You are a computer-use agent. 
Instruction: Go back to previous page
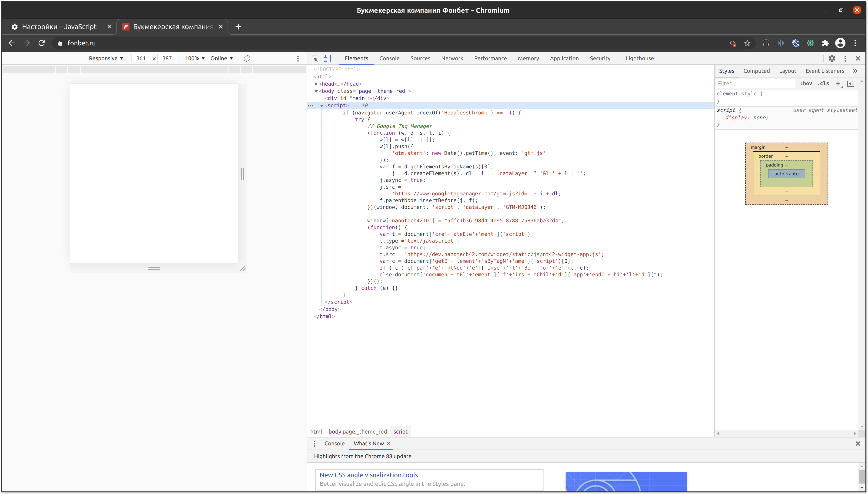point(12,43)
